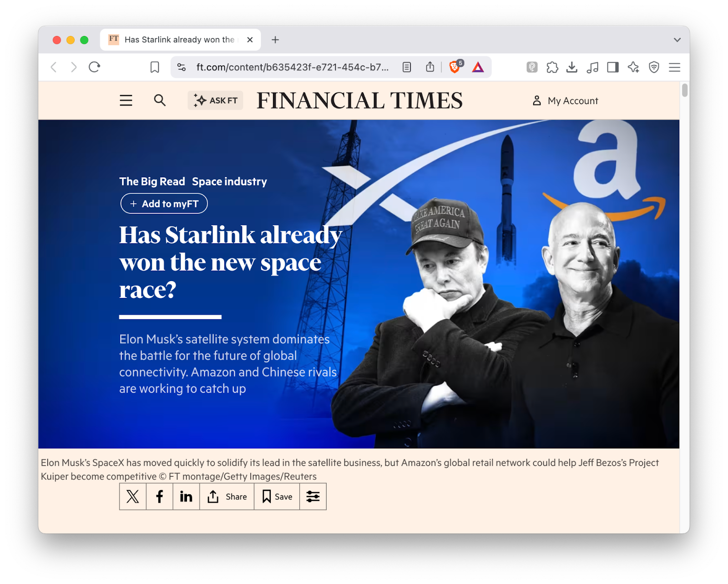This screenshot has width=728, height=584.
Task: Click image caption about Project Kuiper
Action: 349,469
